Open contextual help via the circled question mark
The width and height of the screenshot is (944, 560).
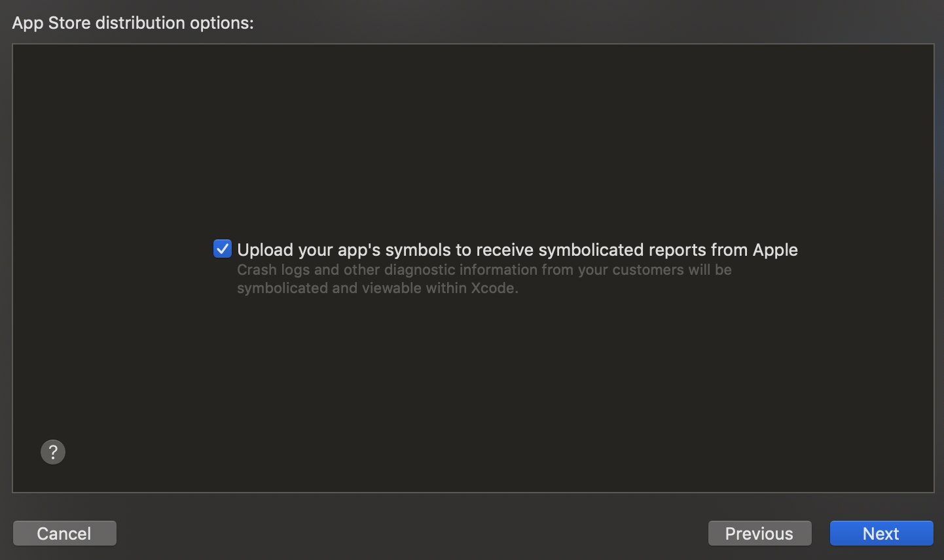click(x=53, y=451)
